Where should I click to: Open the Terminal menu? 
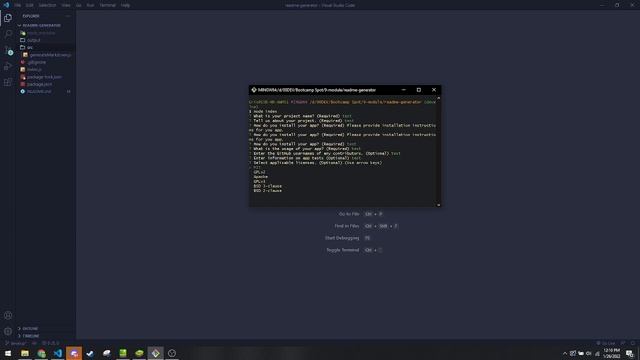coord(108,5)
